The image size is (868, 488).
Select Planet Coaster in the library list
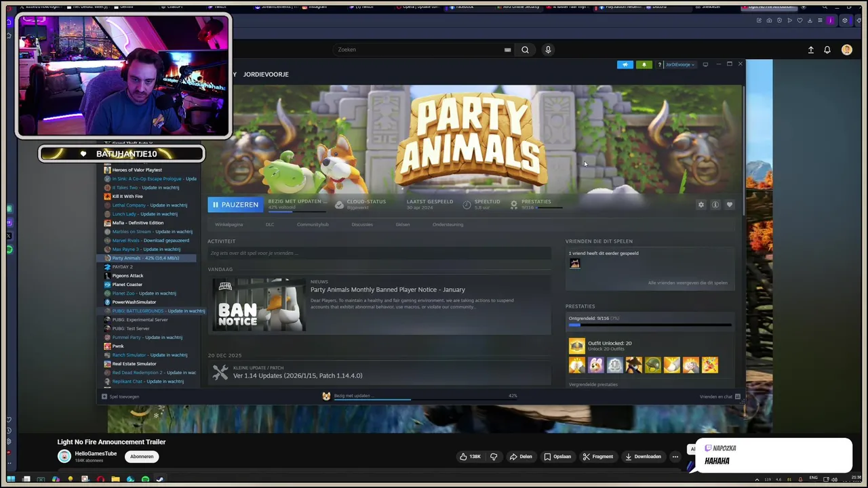coord(127,285)
